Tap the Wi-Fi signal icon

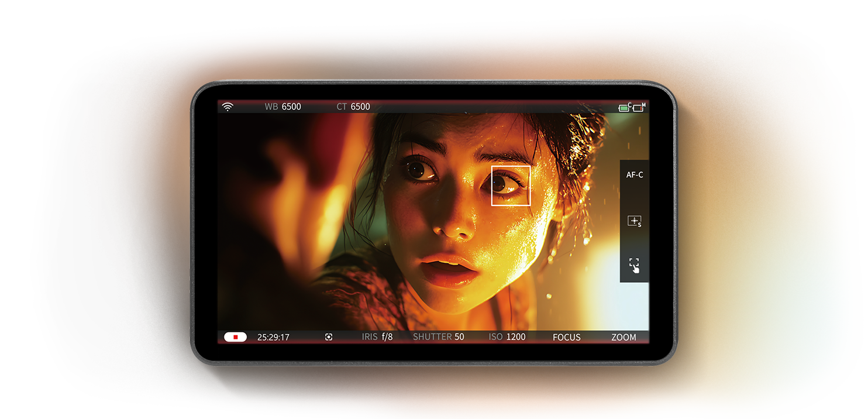pyautogui.click(x=228, y=107)
